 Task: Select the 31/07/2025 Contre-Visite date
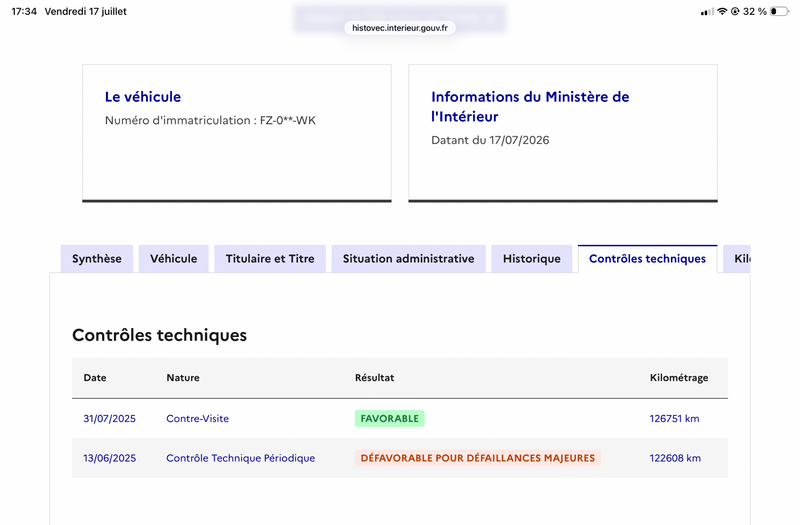(110, 418)
